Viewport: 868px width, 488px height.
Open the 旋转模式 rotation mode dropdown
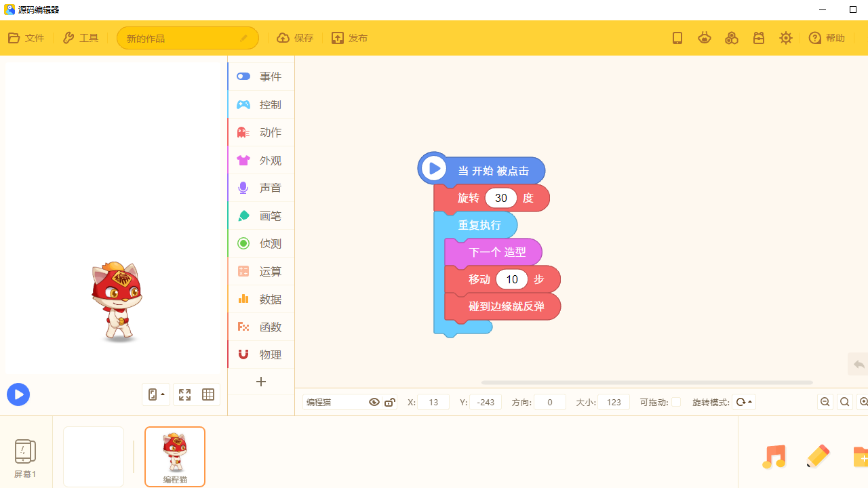click(x=743, y=402)
